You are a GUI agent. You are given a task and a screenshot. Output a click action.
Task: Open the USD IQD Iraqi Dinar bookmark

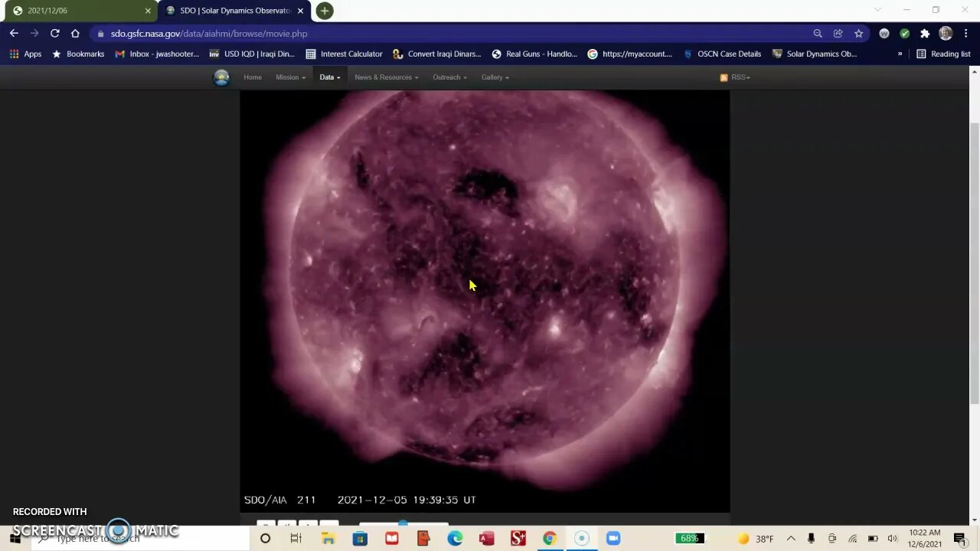click(x=252, y=54)
